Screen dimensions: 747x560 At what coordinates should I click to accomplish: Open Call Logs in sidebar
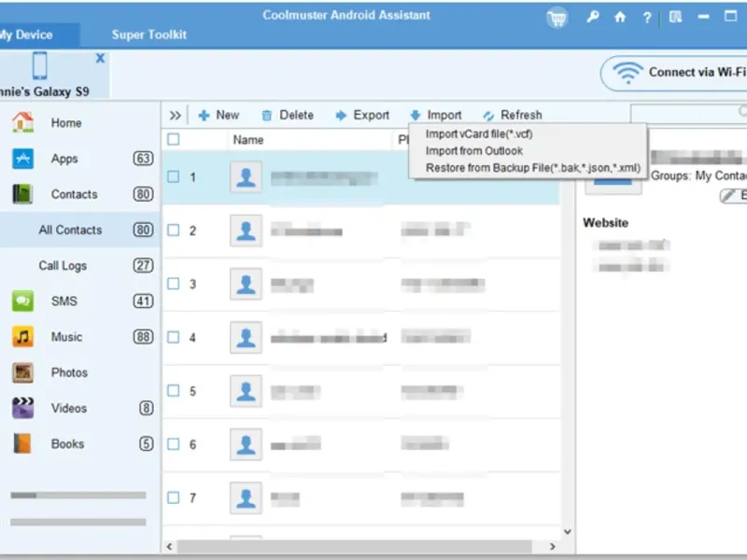[63, 266]
